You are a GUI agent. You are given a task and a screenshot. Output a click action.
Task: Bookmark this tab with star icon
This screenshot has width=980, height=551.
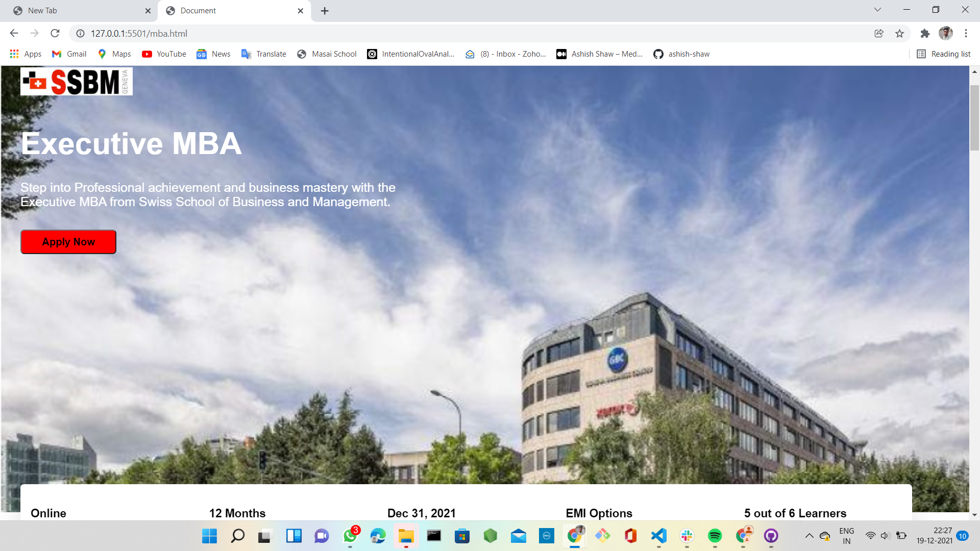pos(899,33)
